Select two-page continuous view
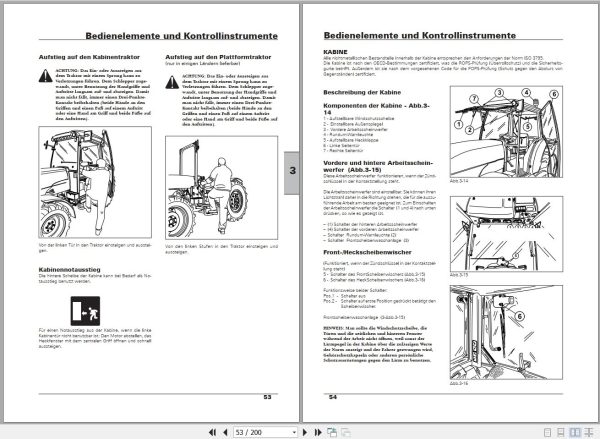 pos(589,432)
